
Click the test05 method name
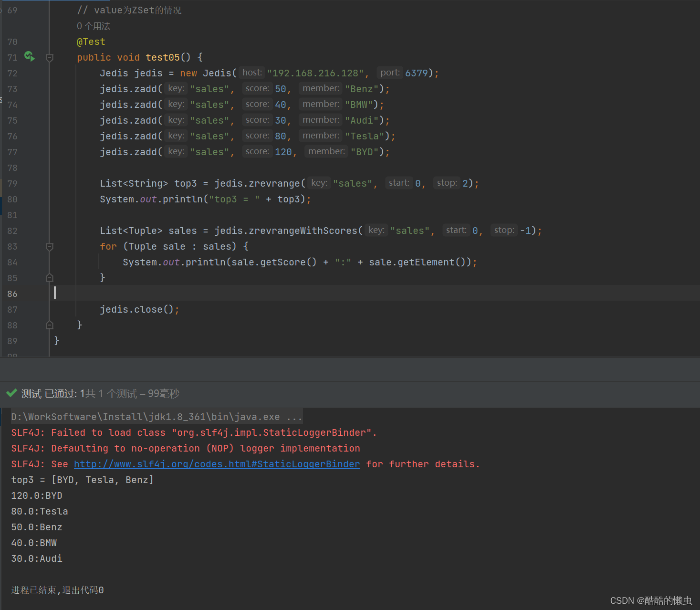(163, 58)
